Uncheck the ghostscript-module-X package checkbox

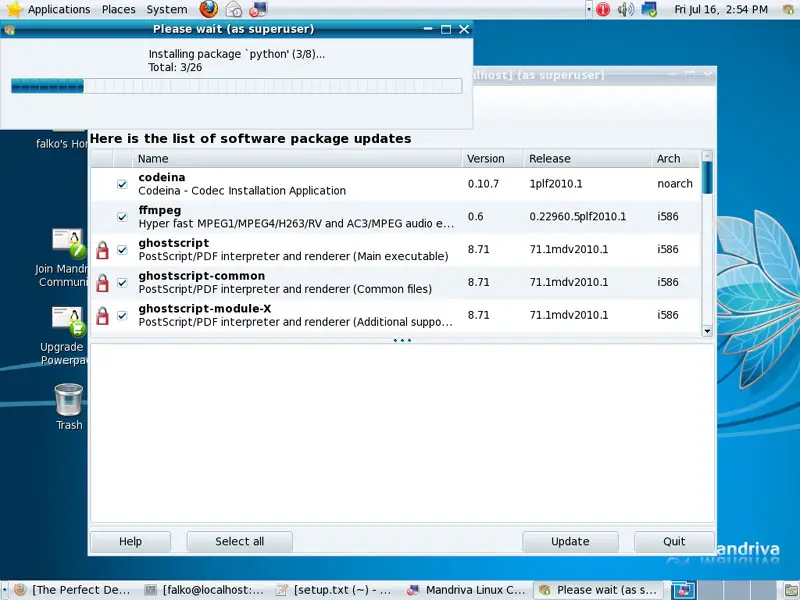point(122,315)
